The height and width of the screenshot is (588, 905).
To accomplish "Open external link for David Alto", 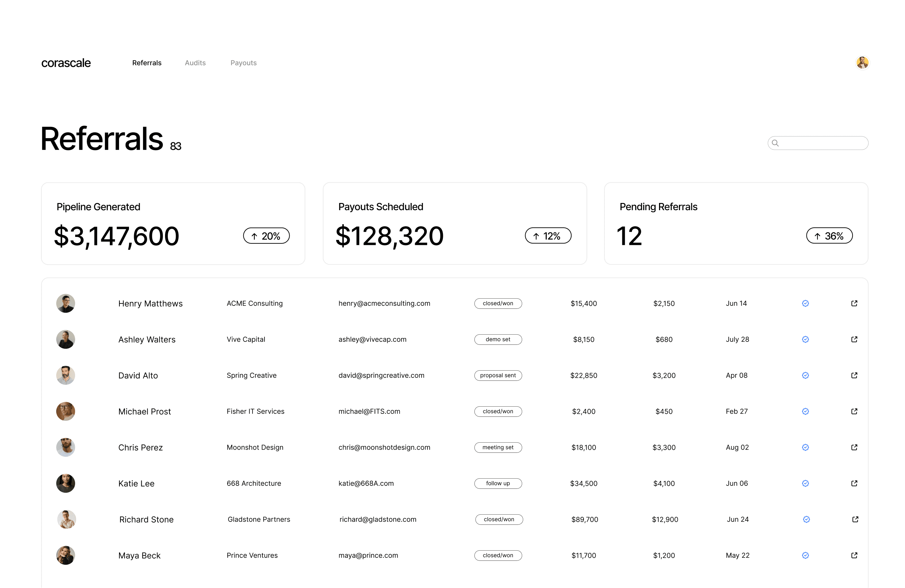I will [x=854, y=375].
